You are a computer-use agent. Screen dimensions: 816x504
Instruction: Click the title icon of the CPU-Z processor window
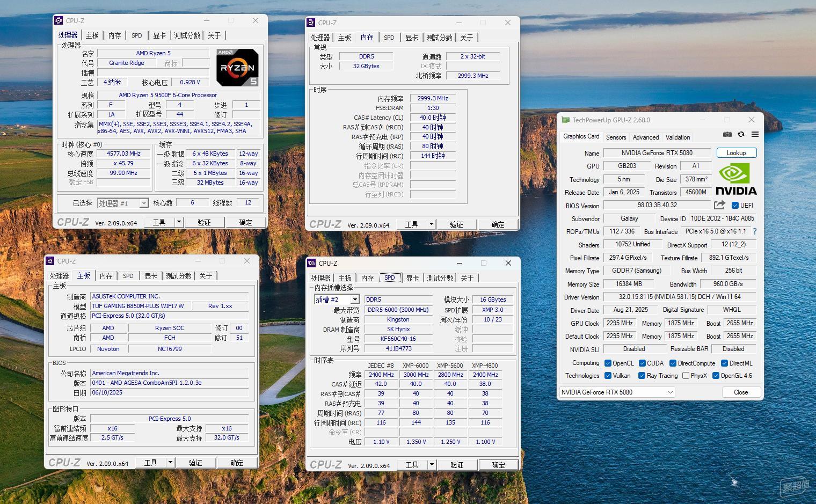(59, 20)
